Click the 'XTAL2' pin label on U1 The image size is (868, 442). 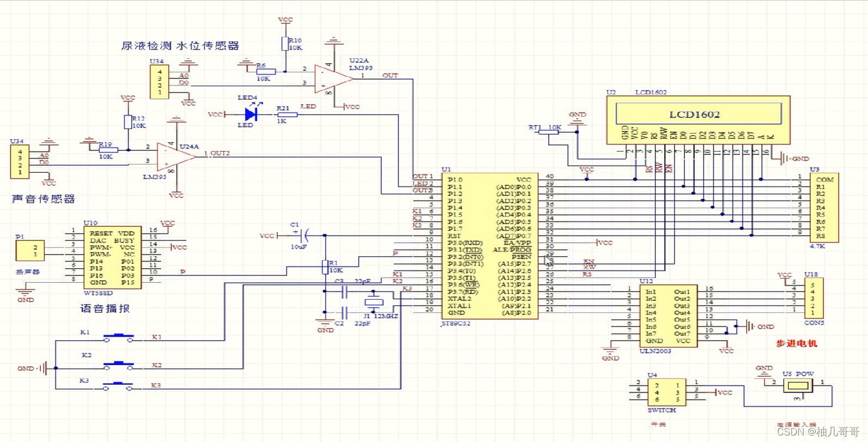[459, 299]
